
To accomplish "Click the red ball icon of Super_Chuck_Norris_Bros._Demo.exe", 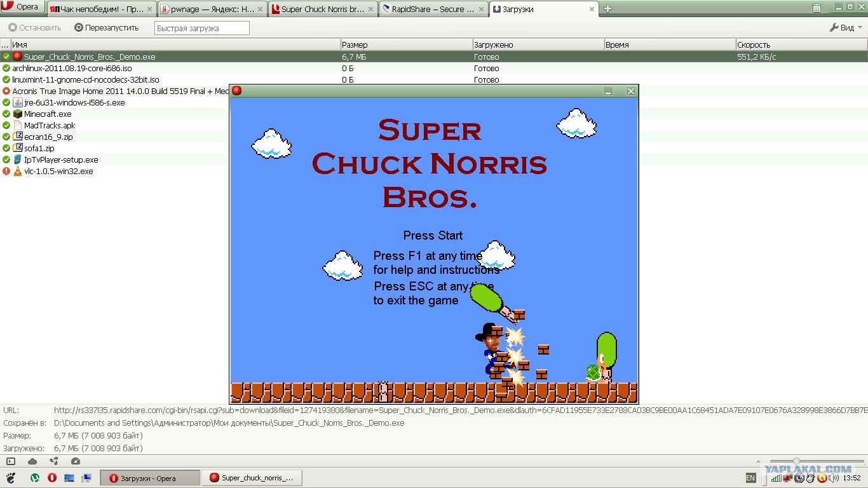I will (x=18, y=57).
